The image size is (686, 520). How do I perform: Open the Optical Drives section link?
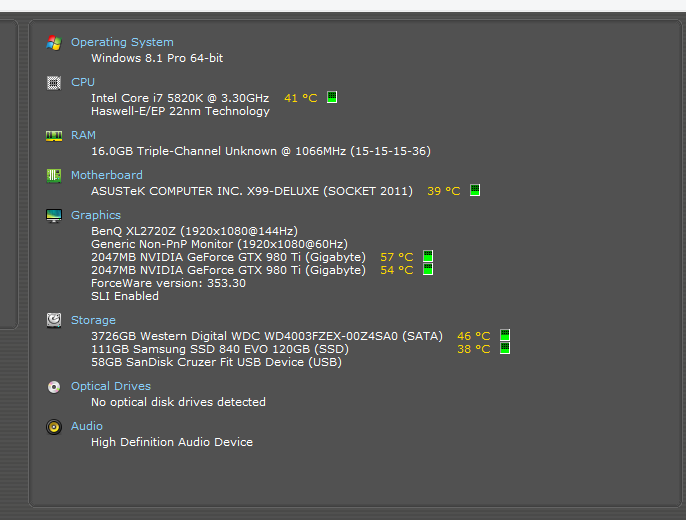111,386
